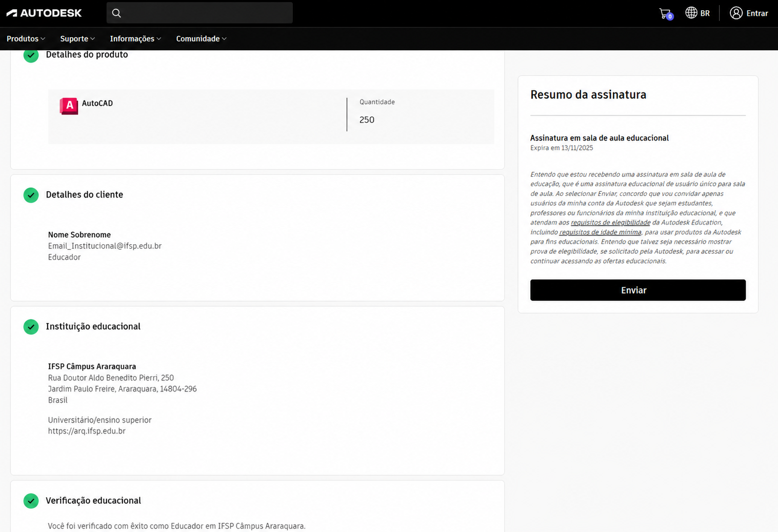Click the AutoCAD product icon
Screen dimensions: 778x532
69,106
